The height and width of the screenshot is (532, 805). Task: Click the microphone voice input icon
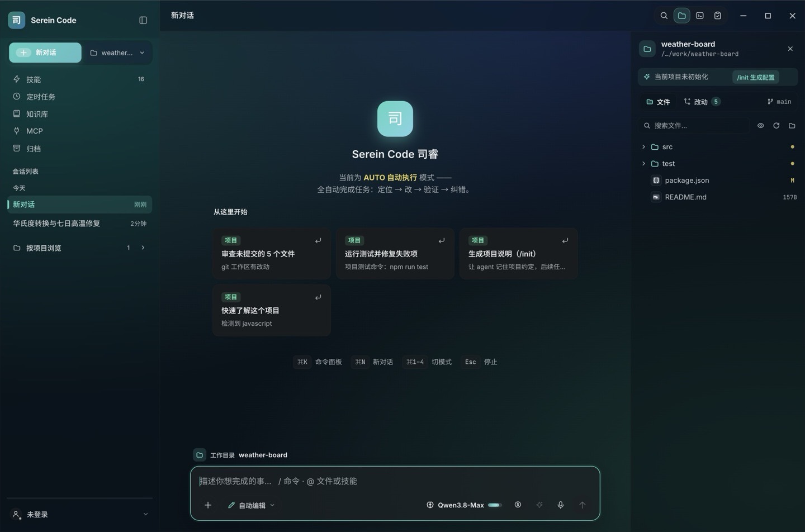click(560, 505)
